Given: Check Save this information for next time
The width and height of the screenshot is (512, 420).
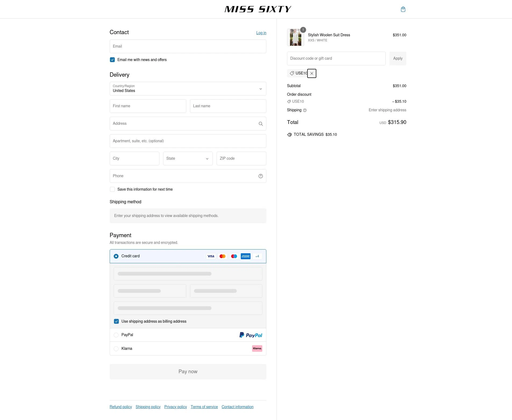Looking at the screenshot, I should pyautogui.click(x=112, y=189).
